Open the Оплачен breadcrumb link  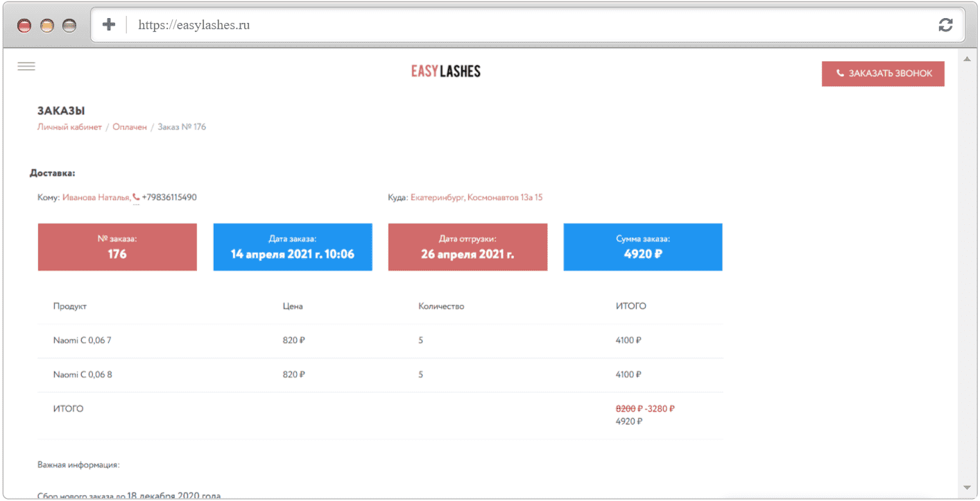[130, 127]
